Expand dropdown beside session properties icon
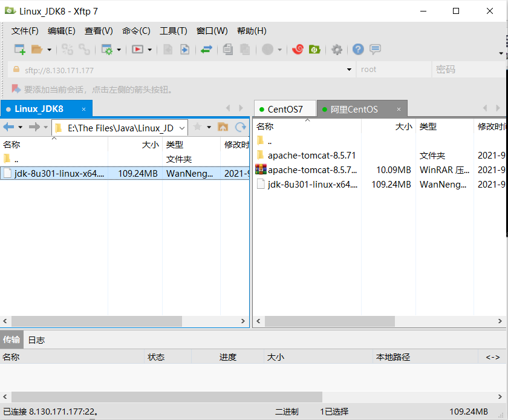Screen dimensions: 508x420 coord(119,50)
